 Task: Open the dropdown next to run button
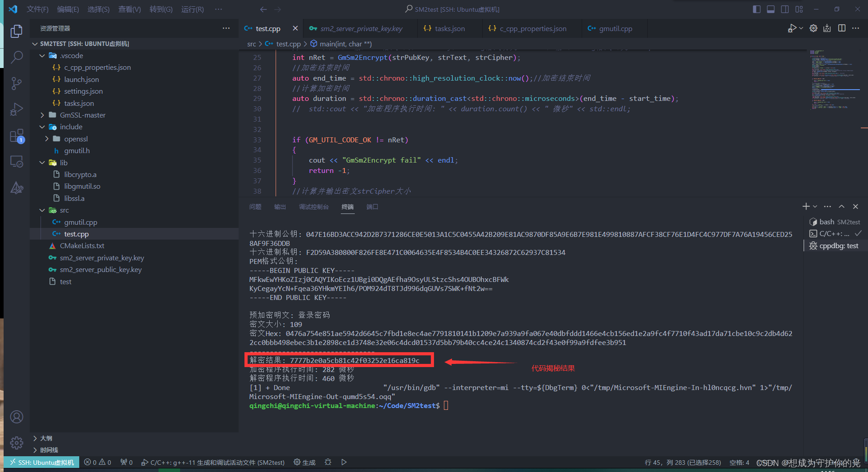pos(801,28)
